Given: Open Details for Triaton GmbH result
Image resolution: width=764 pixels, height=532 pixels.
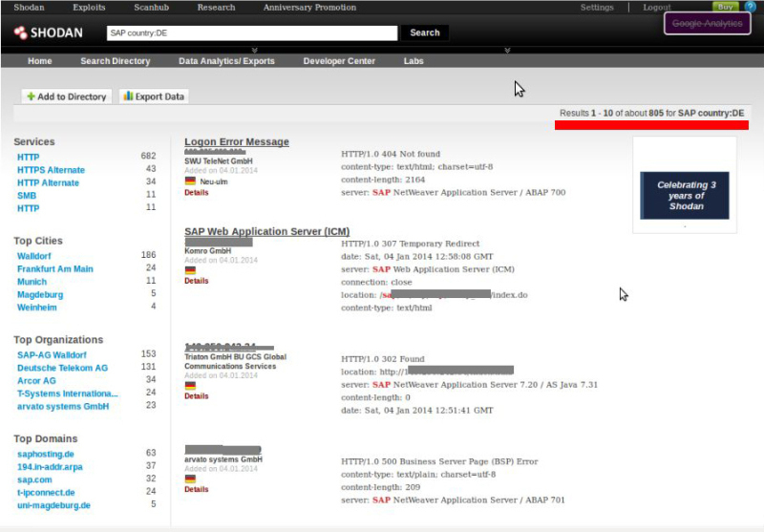Looking at the screenshot, I should pos(197,396).
